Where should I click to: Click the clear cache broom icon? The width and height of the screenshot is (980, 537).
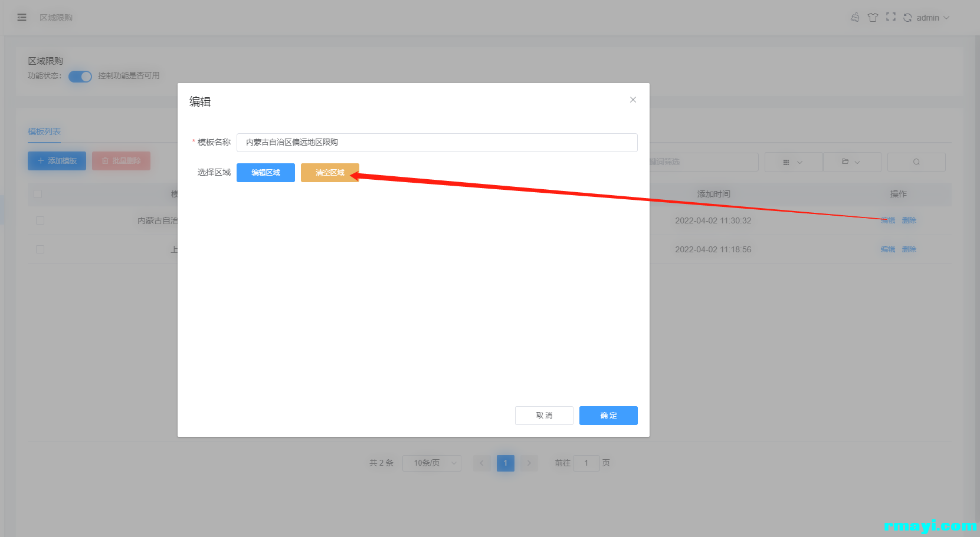click(855, 18)
